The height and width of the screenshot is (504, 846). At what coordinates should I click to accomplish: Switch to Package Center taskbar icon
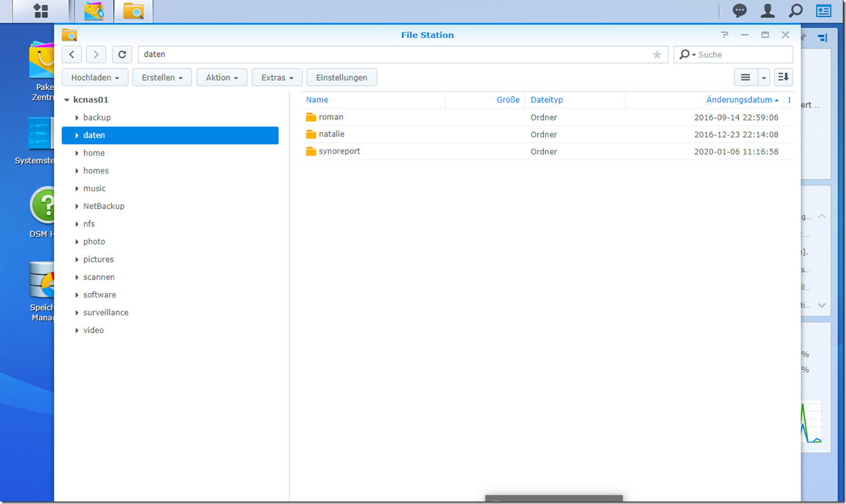pyautogui.click(x=94, y=11)
